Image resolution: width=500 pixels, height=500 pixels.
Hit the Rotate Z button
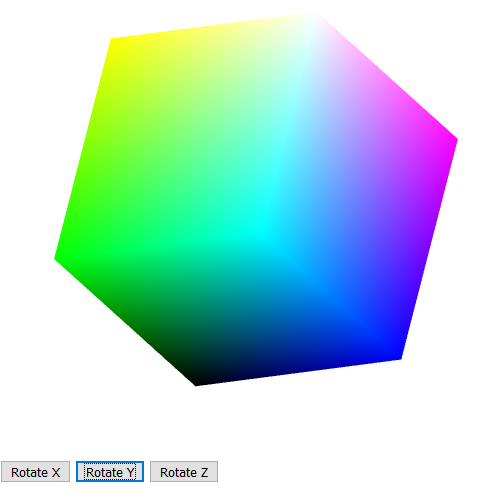click(184, 471)
